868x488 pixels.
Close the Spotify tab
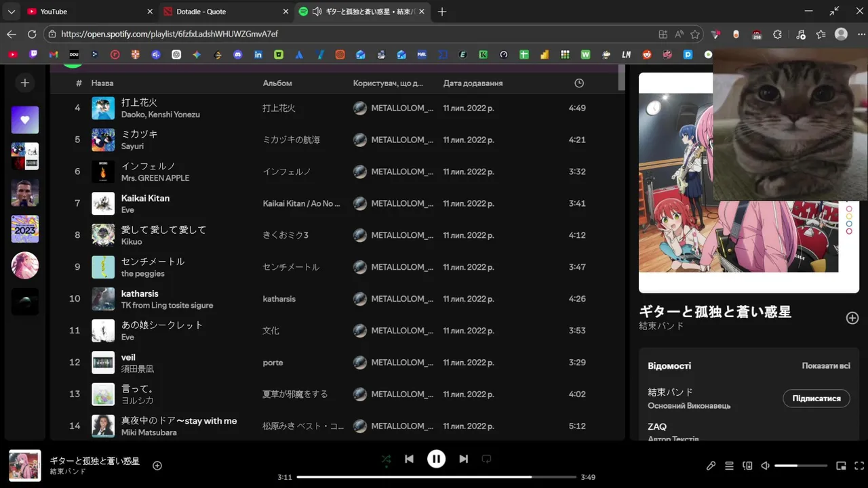click(422, 12)
